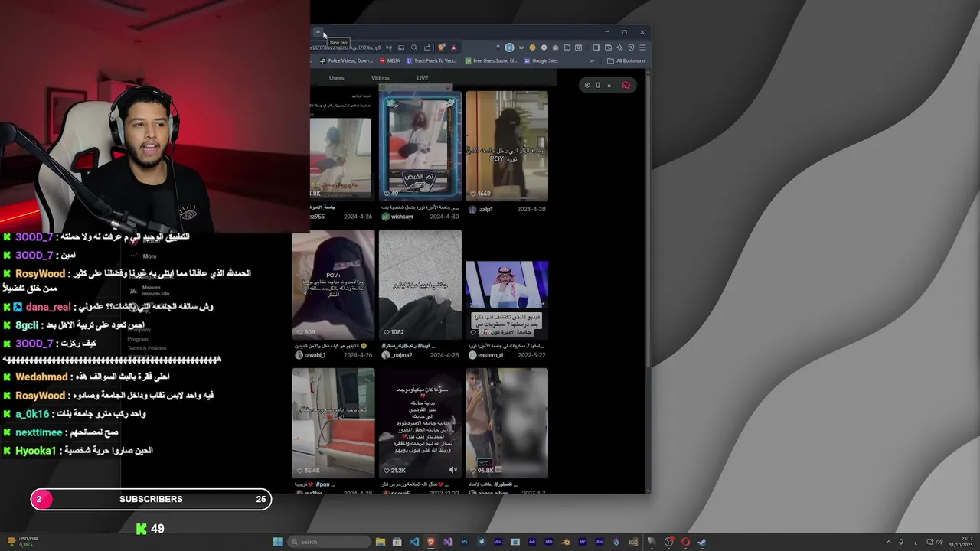This screenshot has width=980, height=551.
Task: Open the video thumbnail by wishsayr
Action: click(x=420, y=146)
